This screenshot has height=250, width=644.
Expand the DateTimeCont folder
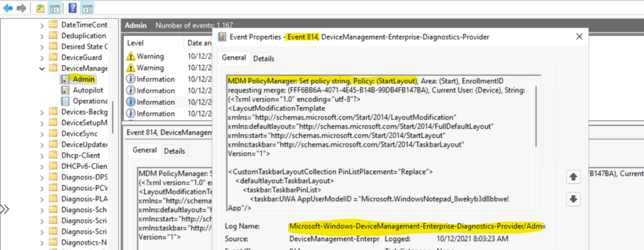coord(42,25)
